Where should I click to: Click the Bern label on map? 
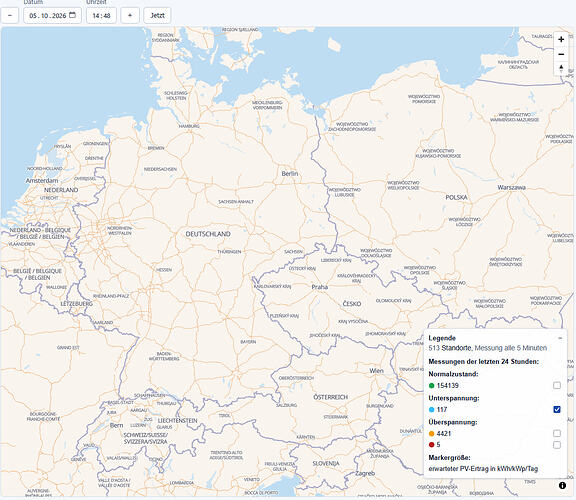(116, 425)
